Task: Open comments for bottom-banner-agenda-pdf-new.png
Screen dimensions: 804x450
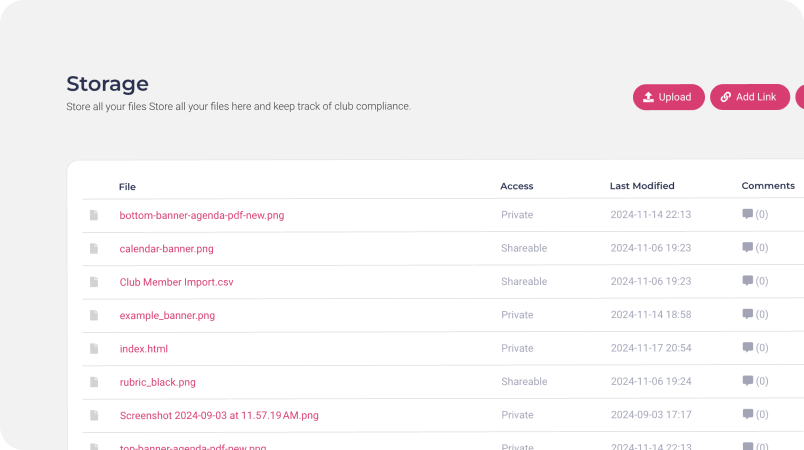Action: click(755, 214)
